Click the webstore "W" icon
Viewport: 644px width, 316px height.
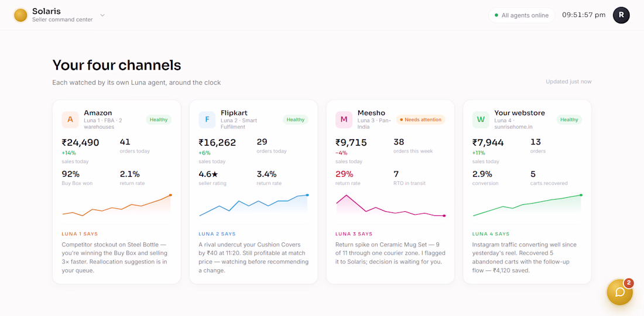pyautogui.click(x=481, y=119)
